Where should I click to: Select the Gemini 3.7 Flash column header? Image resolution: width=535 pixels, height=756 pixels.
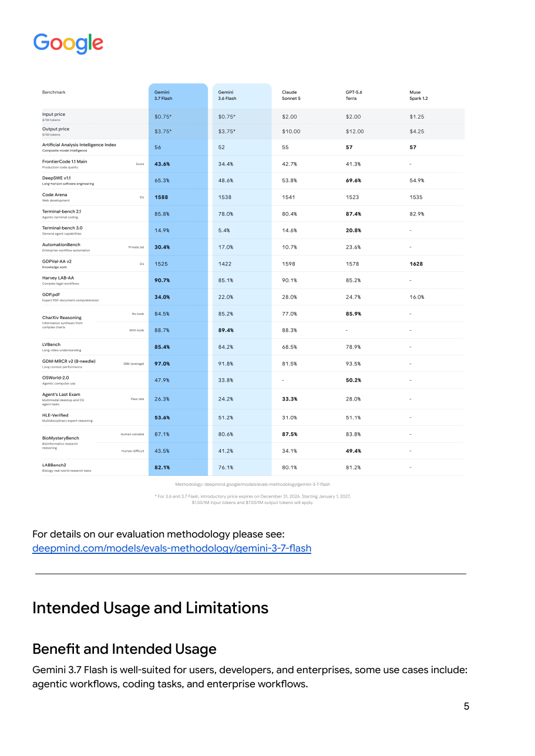(163, 95)
